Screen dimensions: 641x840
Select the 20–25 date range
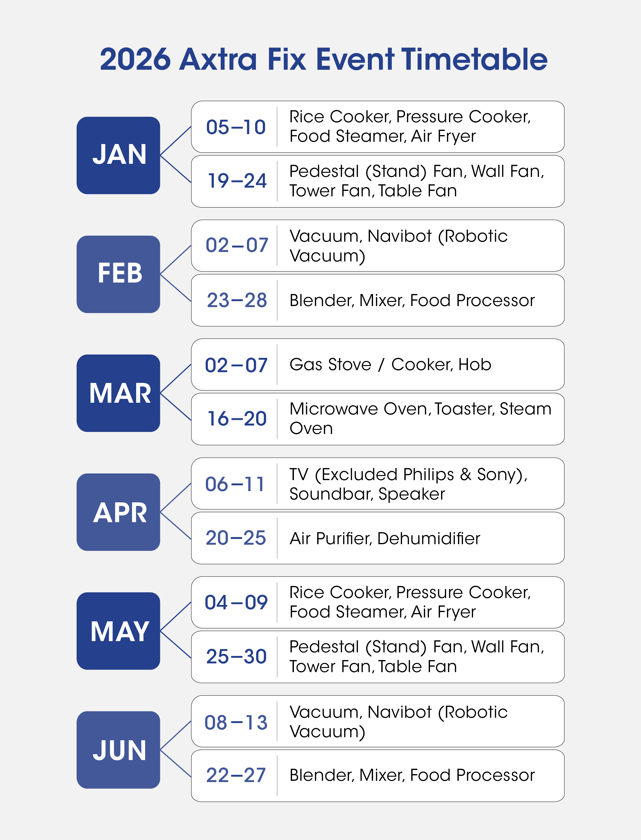236,538
